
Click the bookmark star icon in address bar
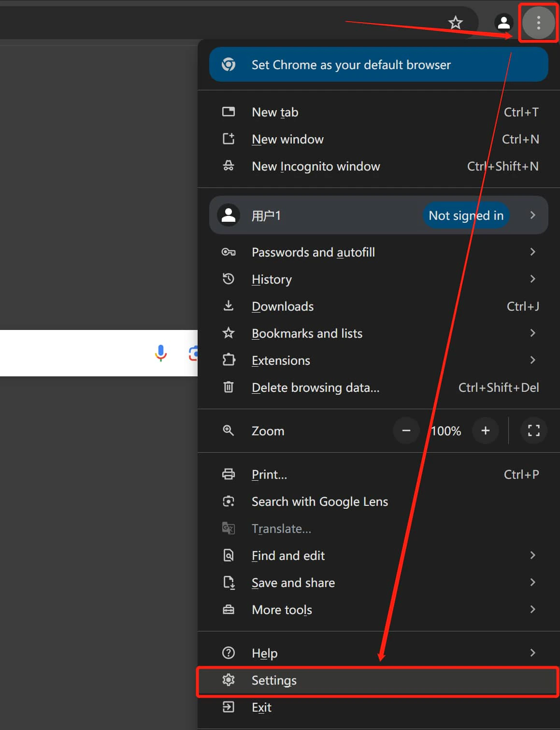[455, 22]
